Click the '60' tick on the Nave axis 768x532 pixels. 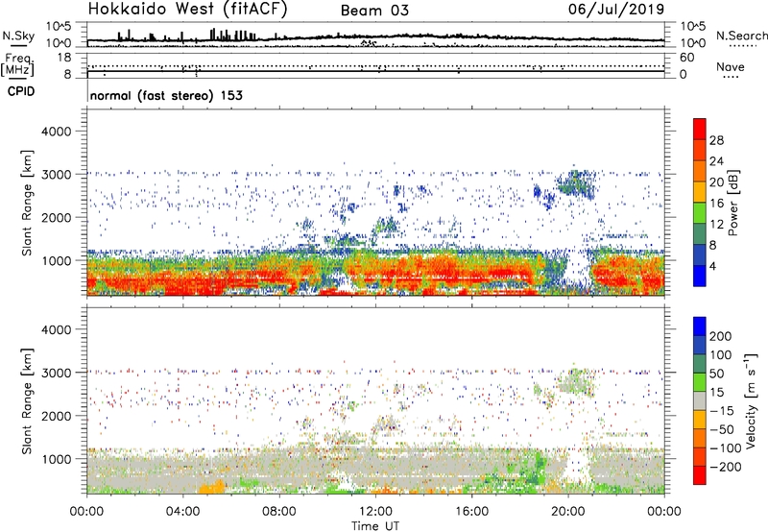(x=686, y=58)
